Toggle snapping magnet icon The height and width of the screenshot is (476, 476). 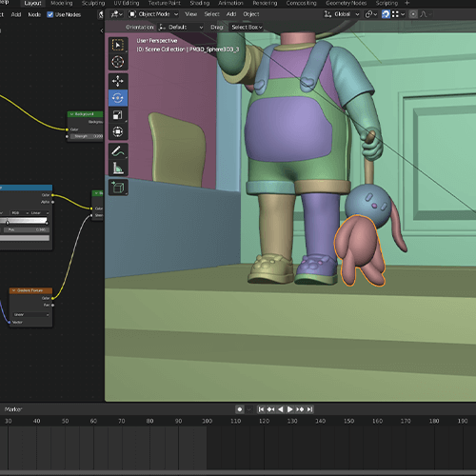(x=386, y=14)
